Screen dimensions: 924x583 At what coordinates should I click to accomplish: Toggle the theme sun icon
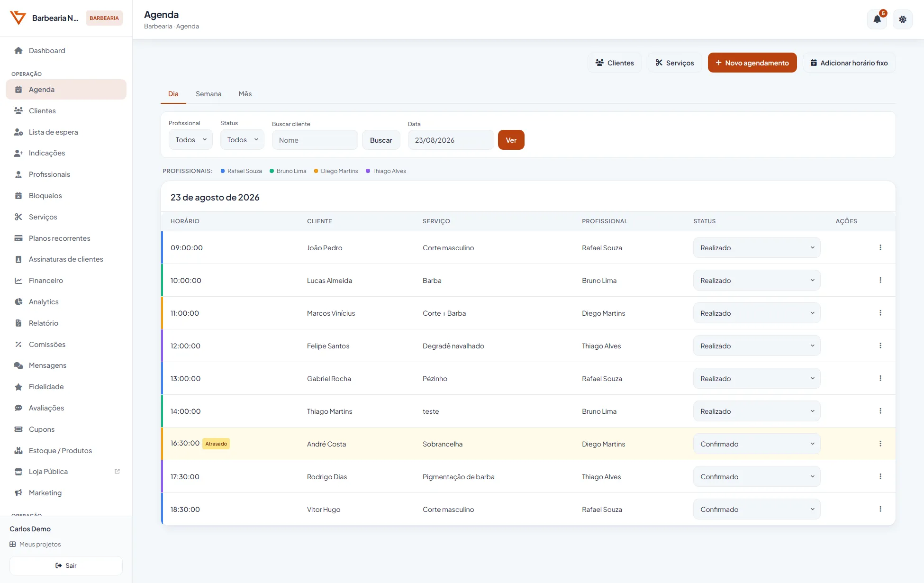pyautogui.click(x=903, y=19)
